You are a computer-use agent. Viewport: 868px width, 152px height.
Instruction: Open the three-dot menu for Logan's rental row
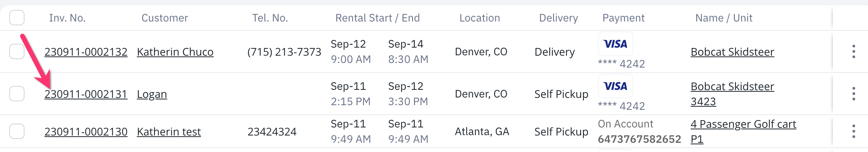pos(853,94)
